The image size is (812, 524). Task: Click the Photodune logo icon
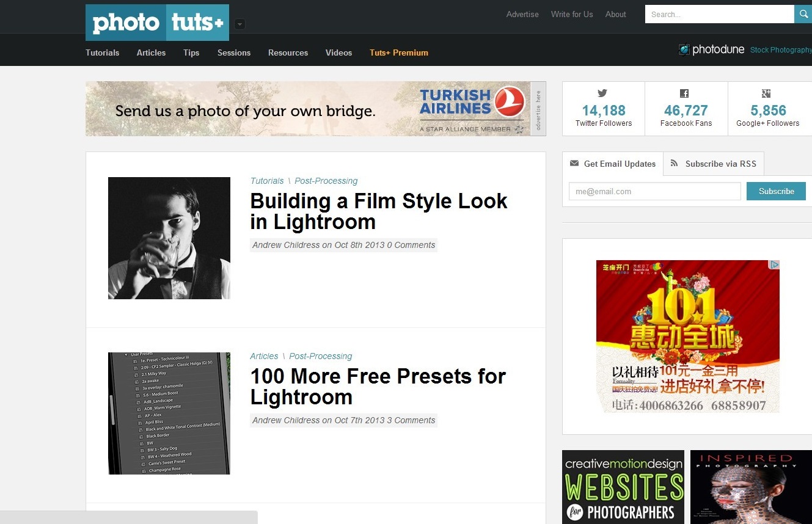pyautogui.click(x=684, y=49)
